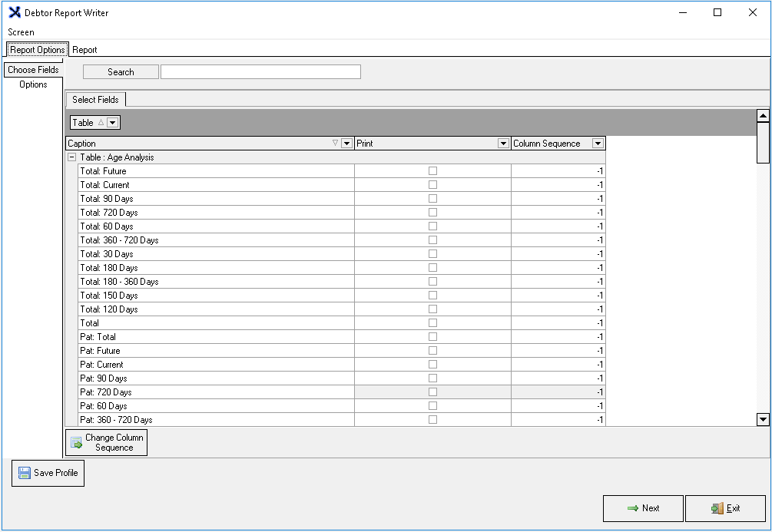Tick Print checkbox for Total: 60 Days
This screenshot has width=772, height=532.
tap(432, 226)
